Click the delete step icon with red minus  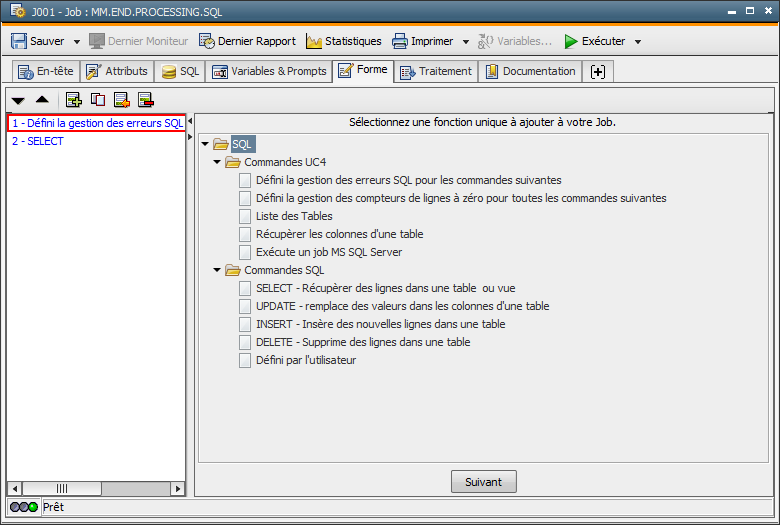pos(146,99)
